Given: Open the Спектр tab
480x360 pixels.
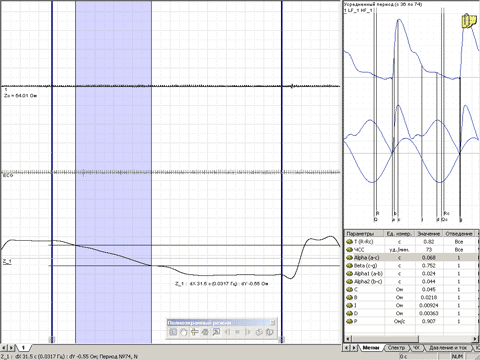Looking at the screenshot, I should 396,348.
